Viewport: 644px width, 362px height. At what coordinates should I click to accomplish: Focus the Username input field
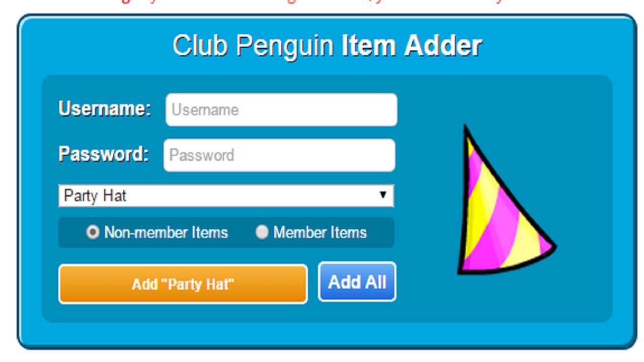point(281,110)
